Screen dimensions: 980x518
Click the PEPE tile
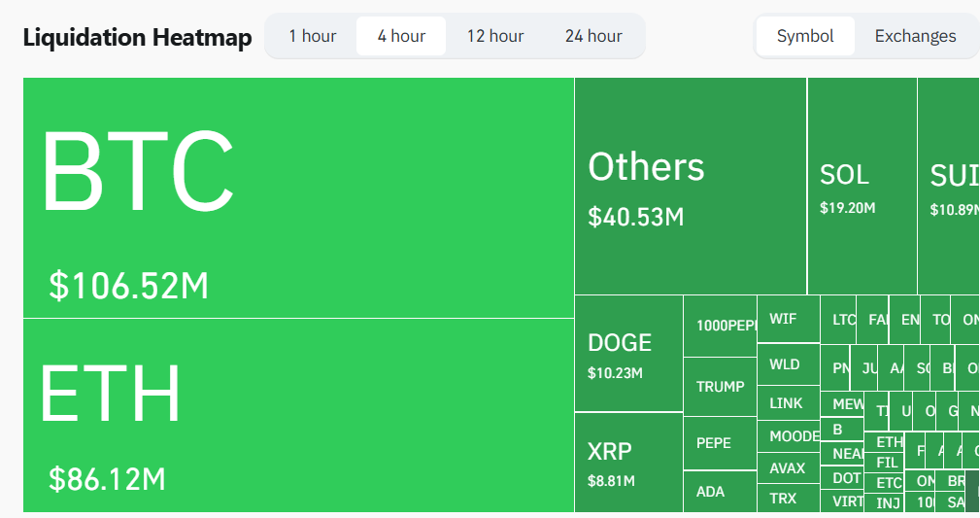click(721, 443)
